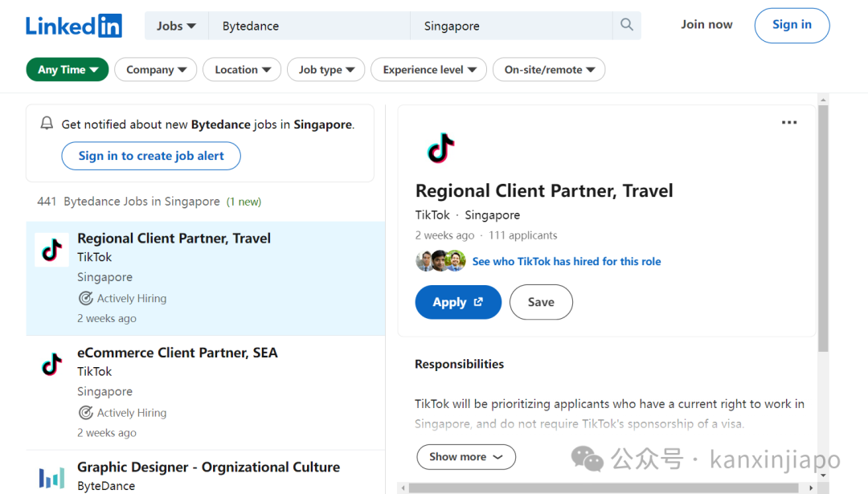Viewport: 868px width, 494px height.
Task: Open the three-dots more options menu
Action: [789, 122]
